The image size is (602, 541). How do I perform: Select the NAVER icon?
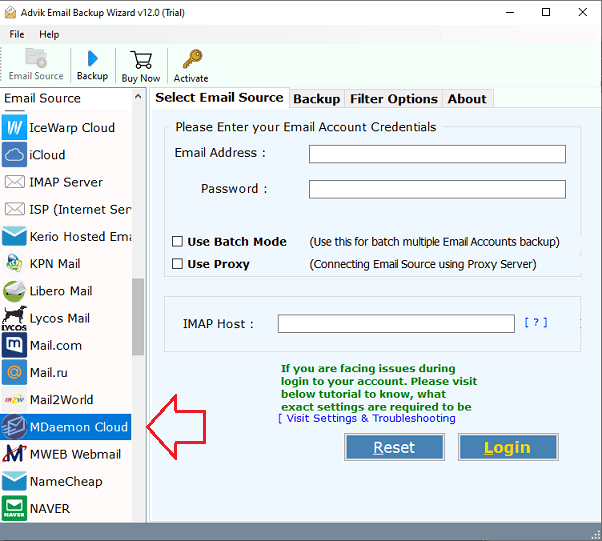pyautogui.click(x=14, y=508)
